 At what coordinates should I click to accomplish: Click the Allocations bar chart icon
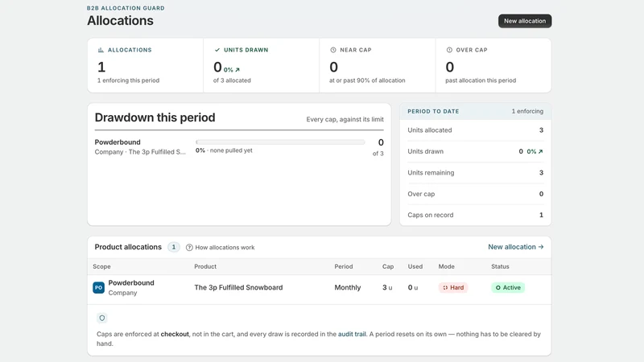click(x=101, y=50)
